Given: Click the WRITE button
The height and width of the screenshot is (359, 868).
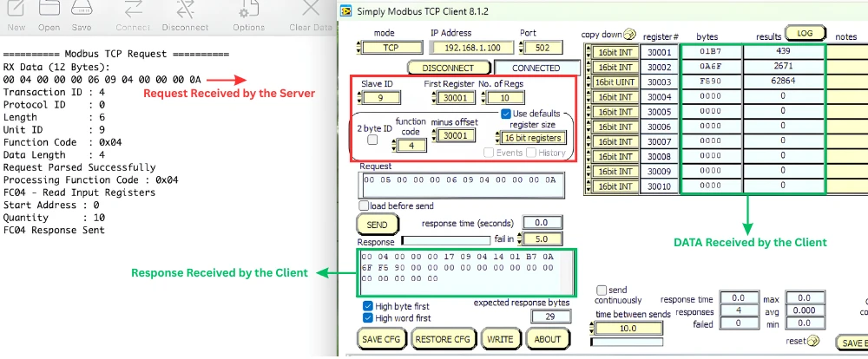Looking at the screenshot, I should click(x=501, y=338).
